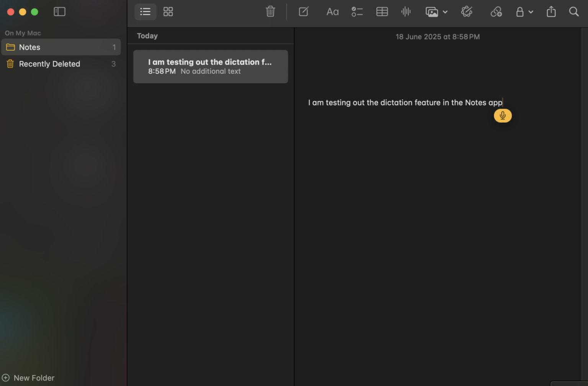
Task: Open the lock options dropdown
Action: pyautogui.click(x=530, y=11)
